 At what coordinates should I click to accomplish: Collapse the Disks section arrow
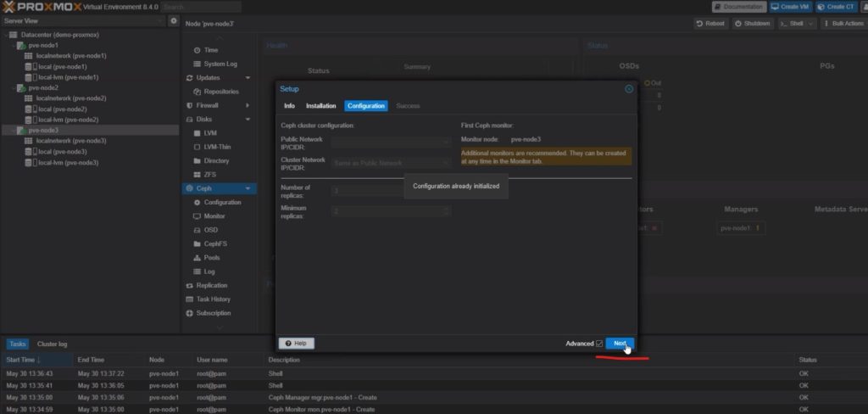click(x=248, y=119)
